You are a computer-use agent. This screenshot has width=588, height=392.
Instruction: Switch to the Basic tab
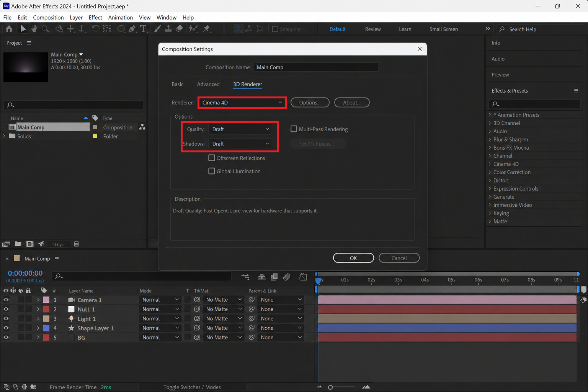(x=177, y=84)
